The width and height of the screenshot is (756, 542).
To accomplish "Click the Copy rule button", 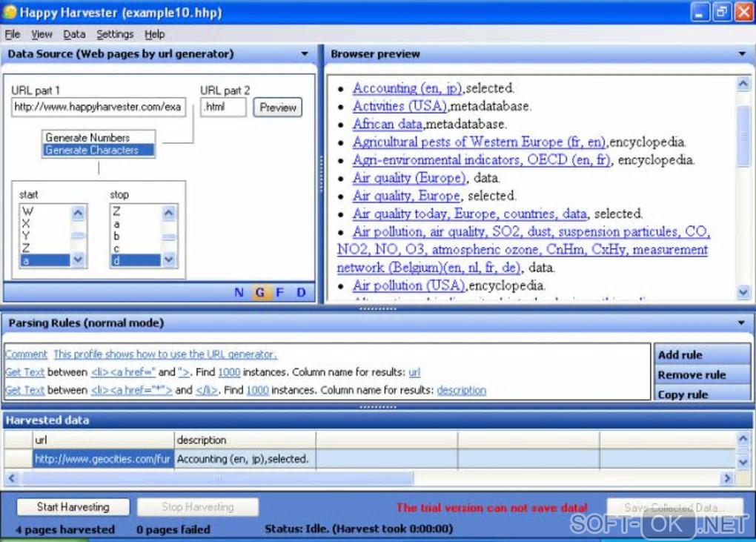I will coord(701,394).
